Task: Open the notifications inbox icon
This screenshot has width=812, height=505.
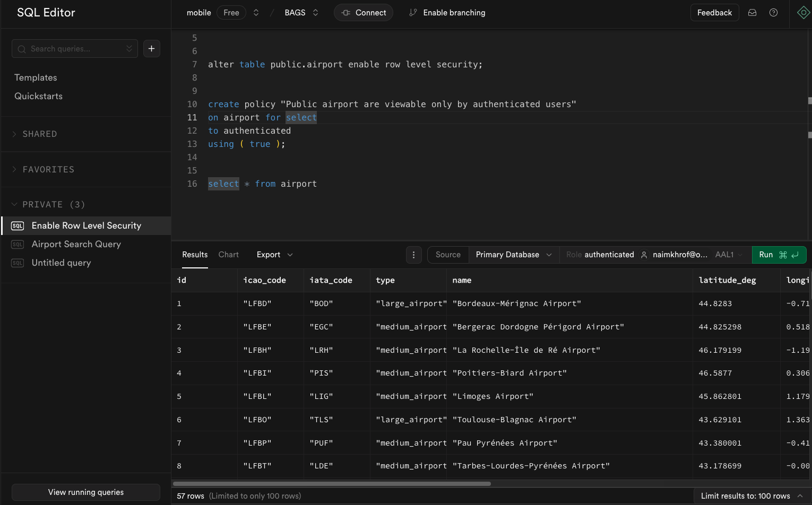Action: pyautogui.click(x=752, y=12)
